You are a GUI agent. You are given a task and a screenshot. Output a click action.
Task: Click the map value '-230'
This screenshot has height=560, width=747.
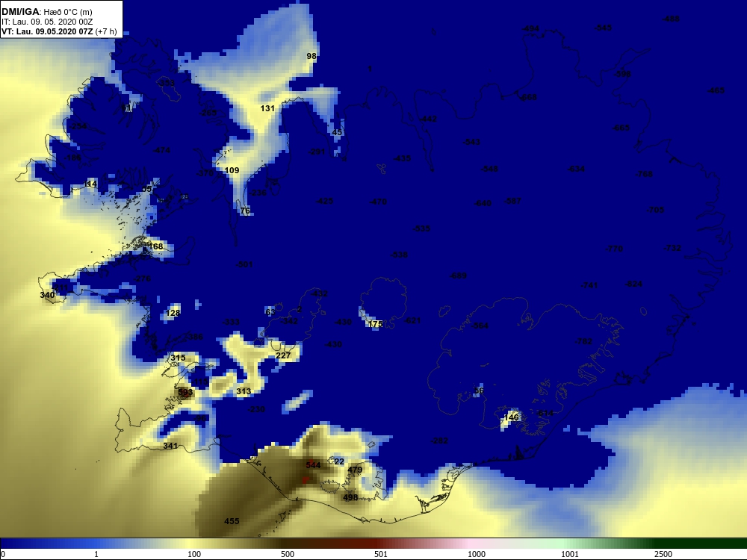point(257,409)
